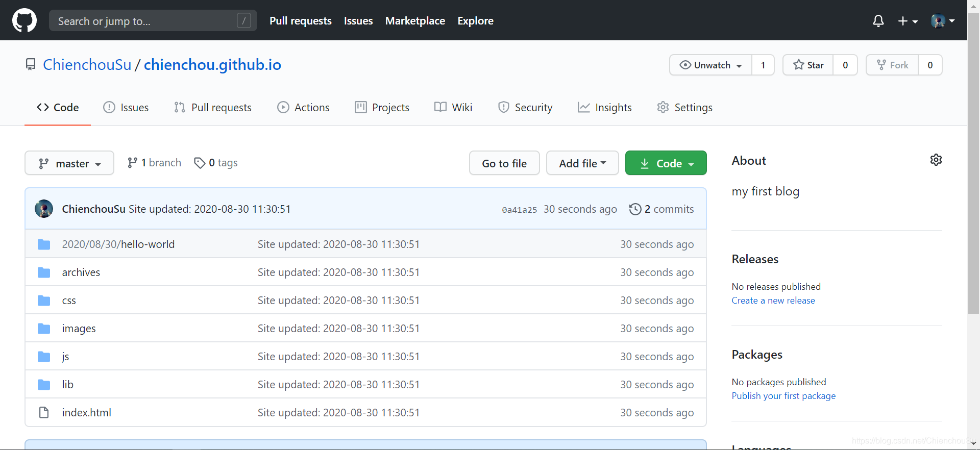Focus the Search or jump to field
Screen dimensions: 980x450
coord(153,21)
